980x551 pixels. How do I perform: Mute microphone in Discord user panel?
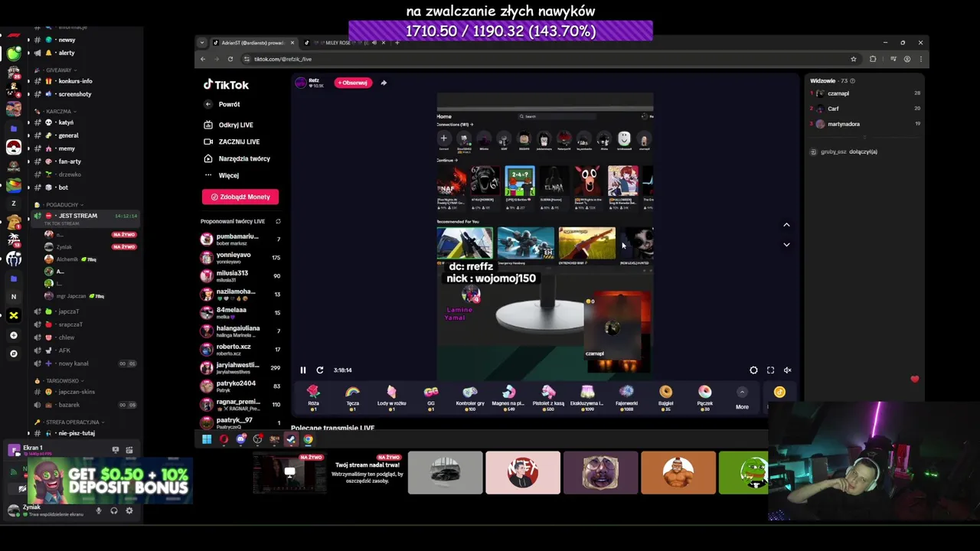click(x=98, y=510)
